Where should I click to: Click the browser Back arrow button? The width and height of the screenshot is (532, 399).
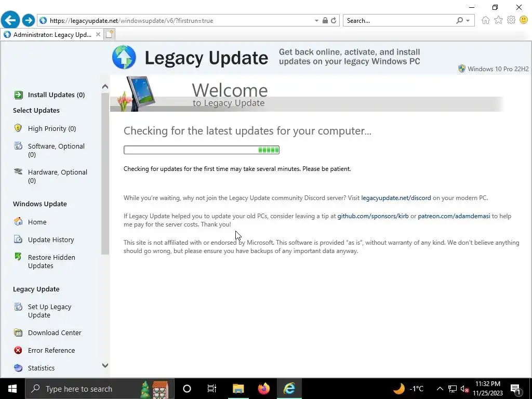click(10, 20)
